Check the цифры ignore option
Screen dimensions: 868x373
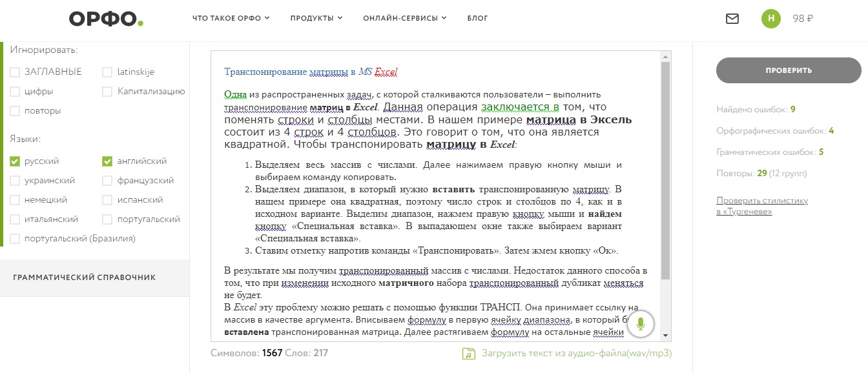click(14, 91)
